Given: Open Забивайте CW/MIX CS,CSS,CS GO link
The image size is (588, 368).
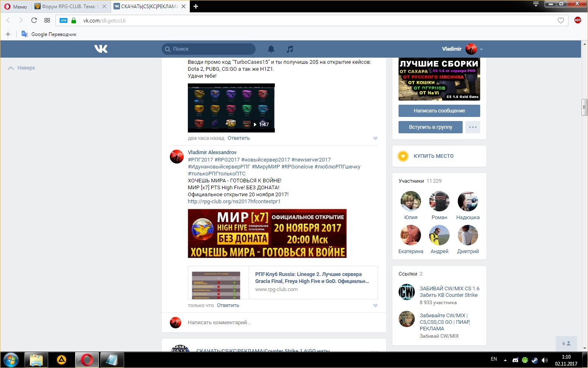Looking at the screenshot, I should (x=445, y=322).
